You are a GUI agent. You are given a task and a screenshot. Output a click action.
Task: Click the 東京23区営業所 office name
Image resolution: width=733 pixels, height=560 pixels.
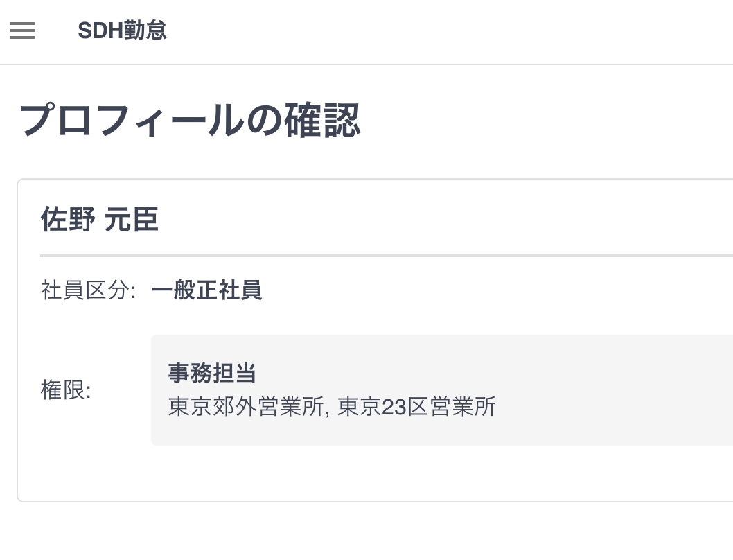coord(416,407)
